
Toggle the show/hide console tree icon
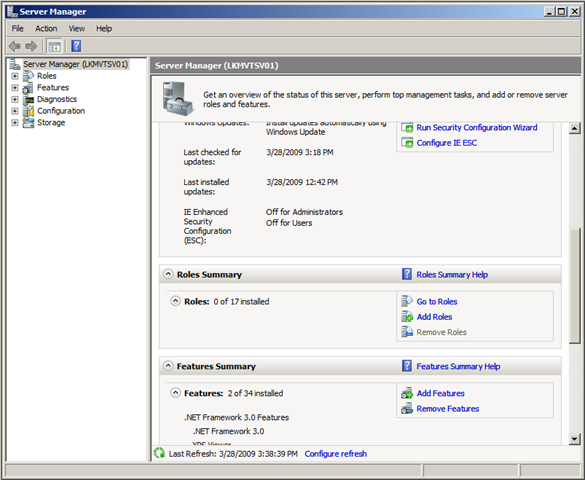click(54, 46)
